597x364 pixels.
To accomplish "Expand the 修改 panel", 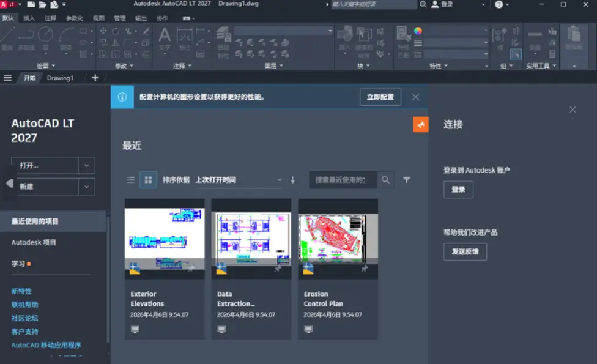I will (x=124, y=66).
